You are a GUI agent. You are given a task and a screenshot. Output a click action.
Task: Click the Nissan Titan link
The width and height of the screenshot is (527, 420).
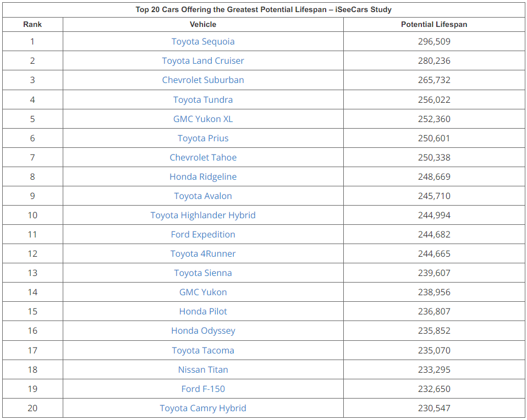203,369
